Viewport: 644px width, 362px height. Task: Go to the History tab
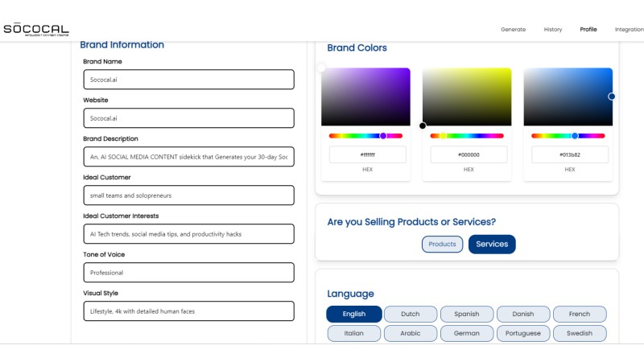pyautogui.click(x=553, y=30)
